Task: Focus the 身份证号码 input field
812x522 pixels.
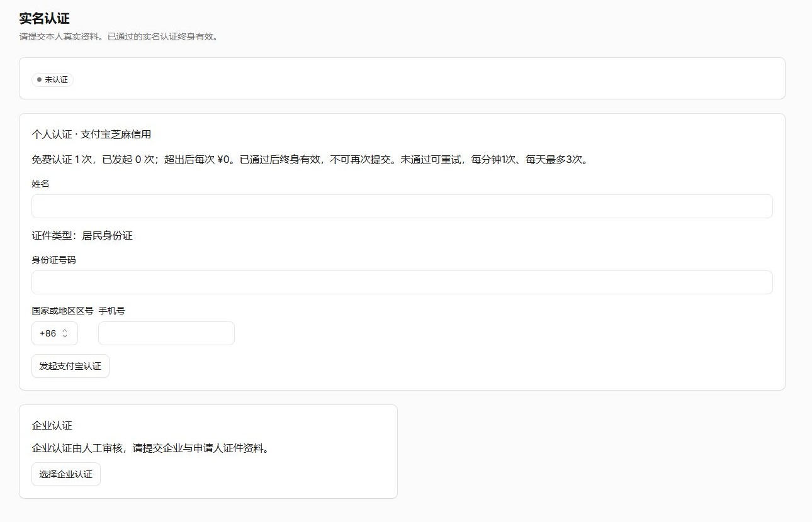Action: pos(402,282)
